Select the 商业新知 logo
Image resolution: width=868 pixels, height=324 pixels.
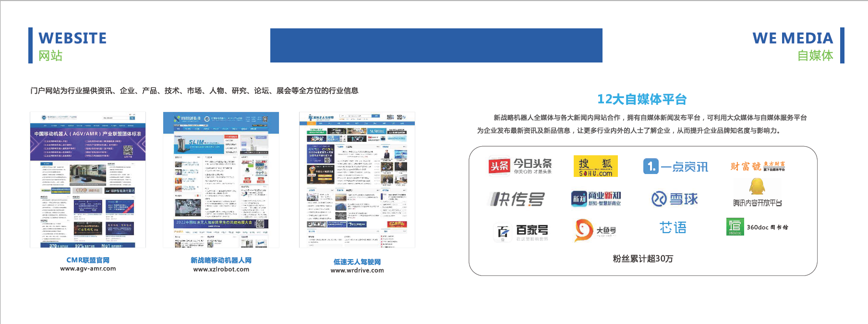596,198
